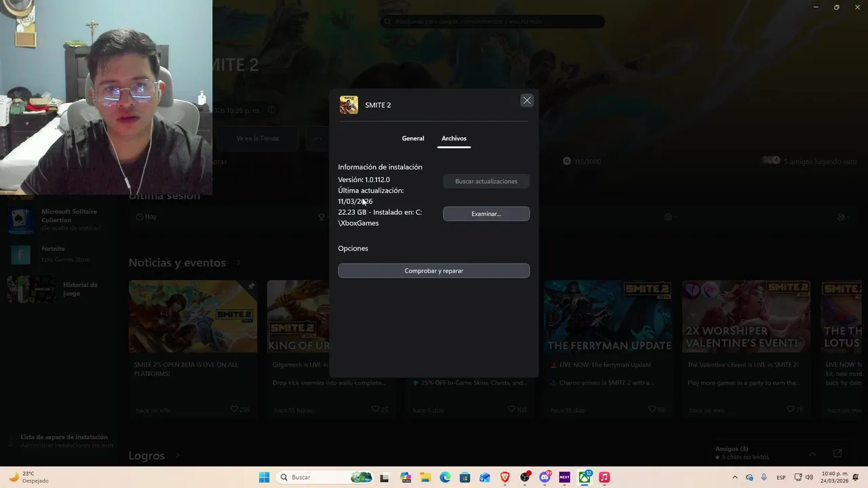Viewport: 868px width, 488px height.
Task: Open the Windows Start menu
Action: pos(264,477)
